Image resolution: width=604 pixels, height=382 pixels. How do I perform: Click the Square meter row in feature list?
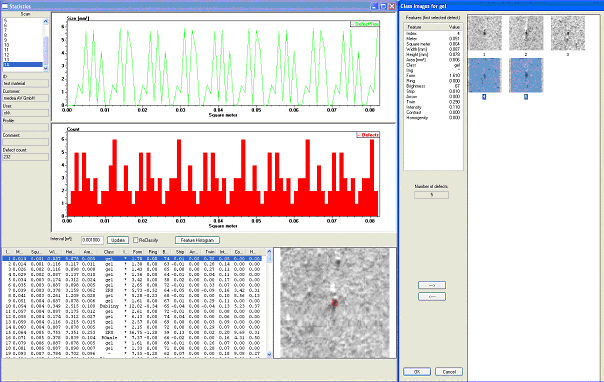(433, 44)
